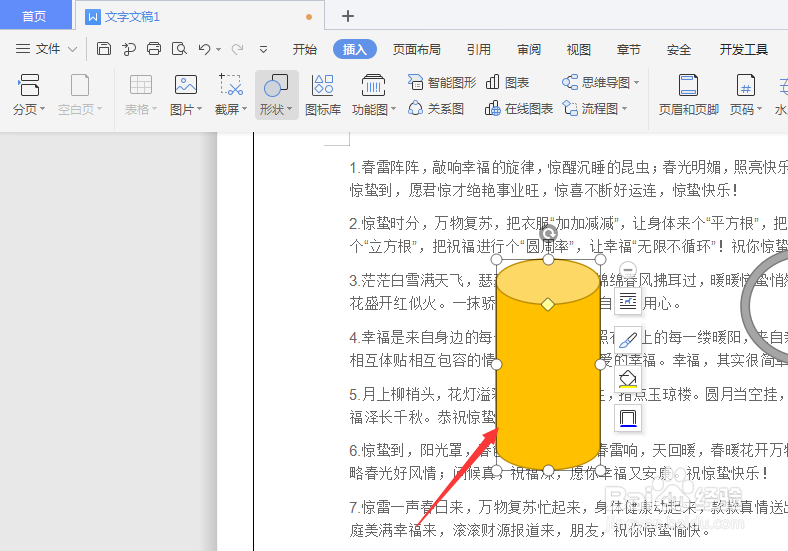Click the Save icon
This screenshot has width=788, height=551.
(x=104, y=49)
